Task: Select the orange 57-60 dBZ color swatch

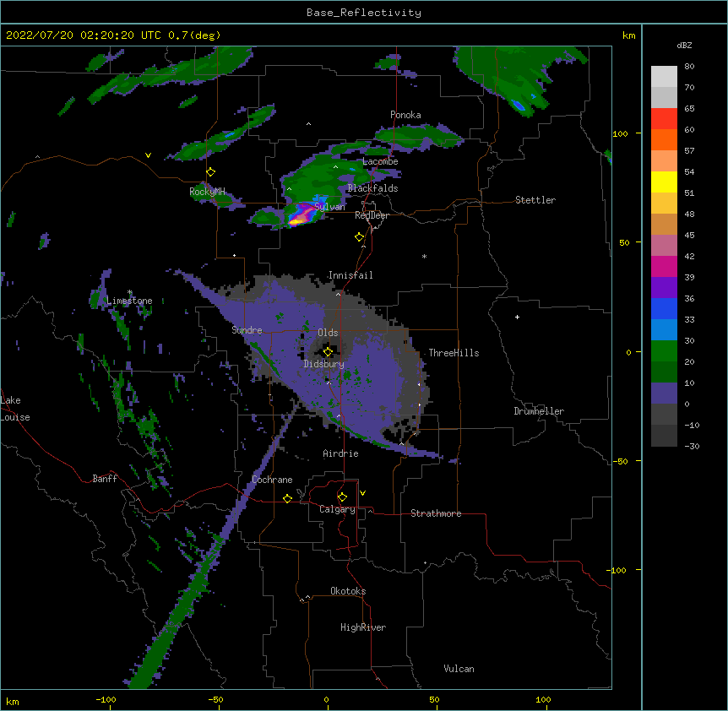Action: tap(664, 140)
